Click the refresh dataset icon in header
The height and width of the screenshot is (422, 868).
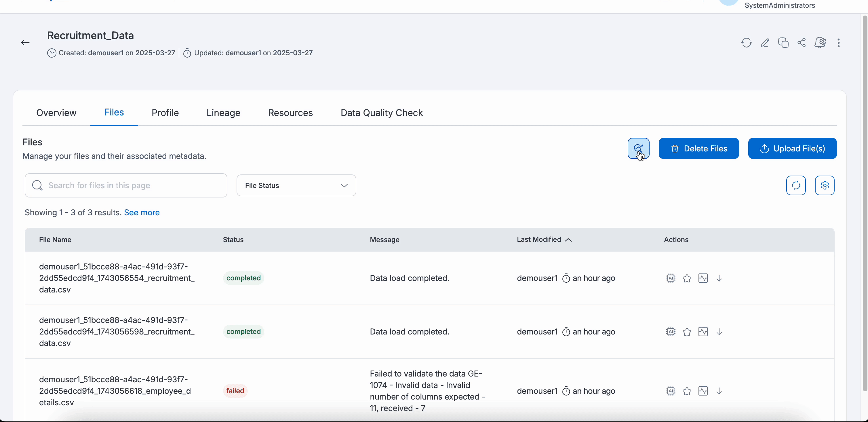(x=746, y=43)
